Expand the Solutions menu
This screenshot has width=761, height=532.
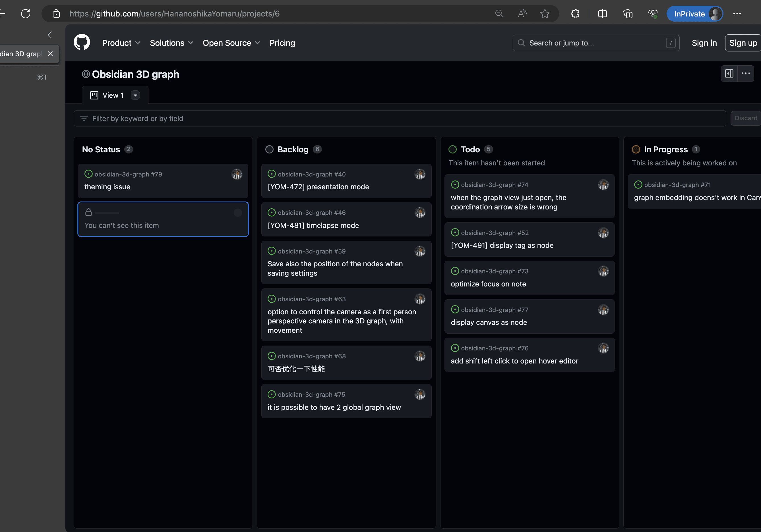tap(171, 43)
